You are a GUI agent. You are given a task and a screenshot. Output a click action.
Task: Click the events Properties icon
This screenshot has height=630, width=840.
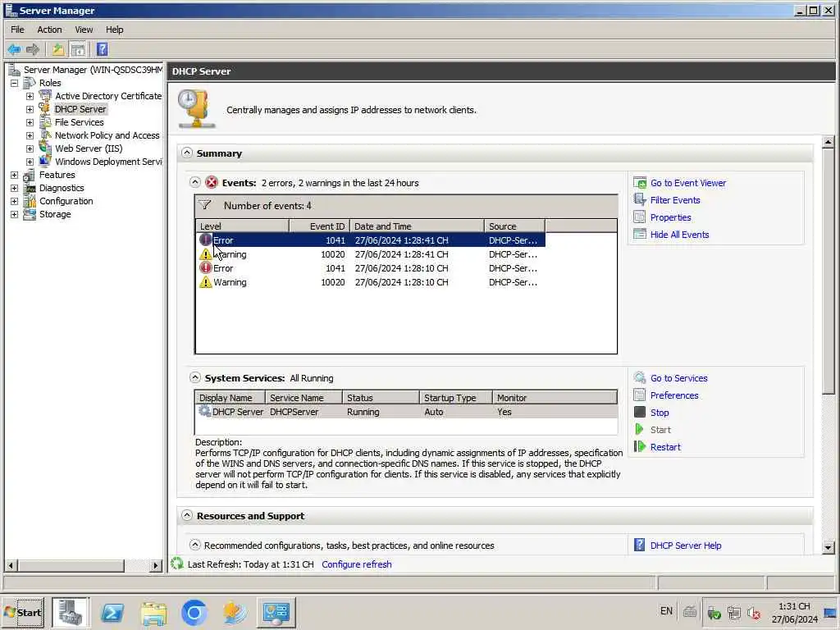640,217
